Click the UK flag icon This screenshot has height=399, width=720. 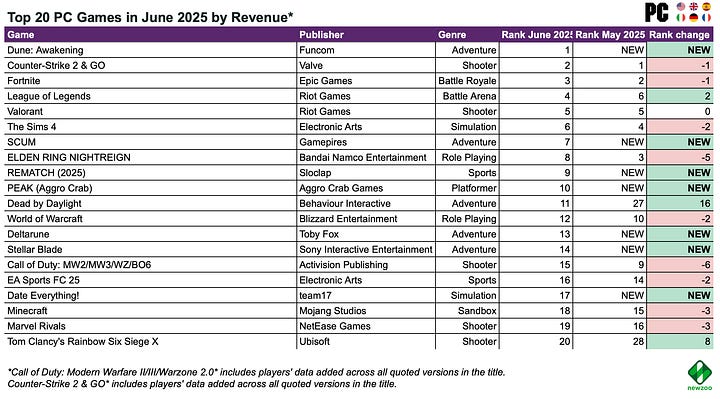[694, 6]
